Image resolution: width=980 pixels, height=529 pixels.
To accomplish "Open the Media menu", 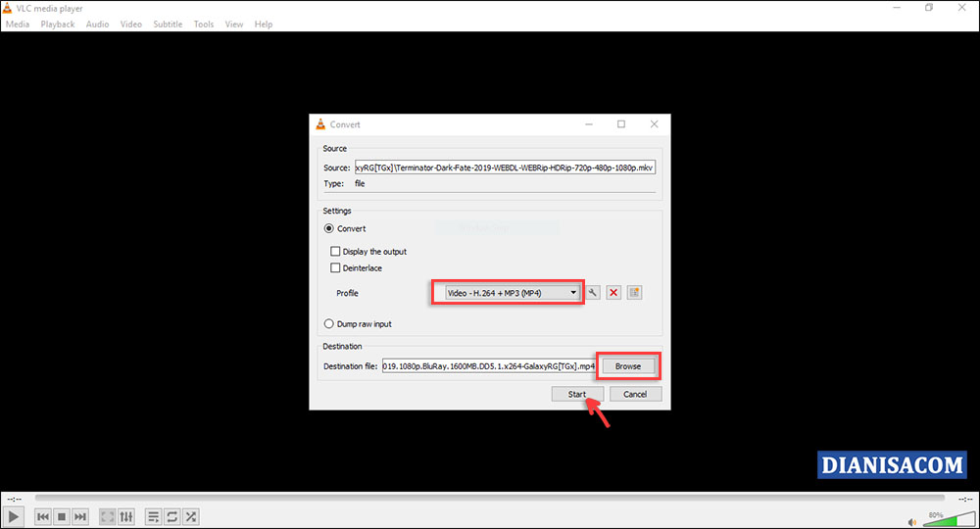I will (18, 24).
